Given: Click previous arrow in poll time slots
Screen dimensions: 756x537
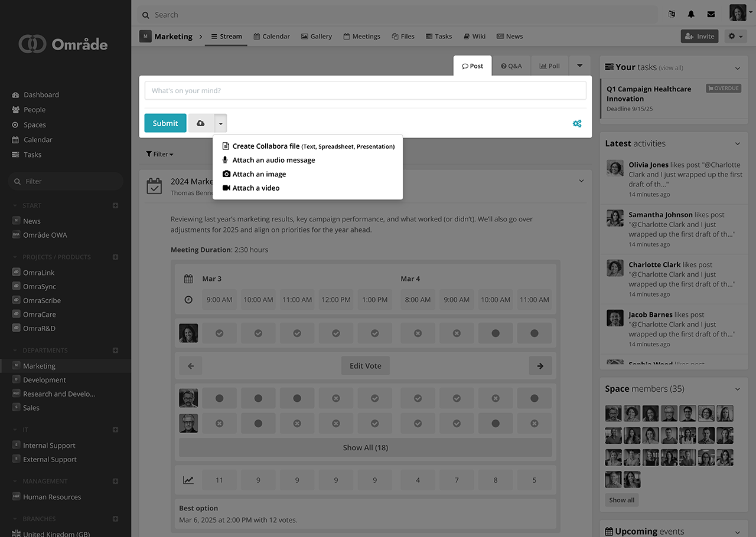Looking at the screenshot, I should [x=191, y=366].
